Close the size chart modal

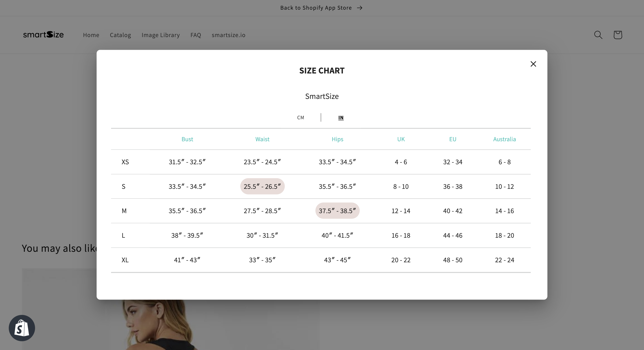(x=533, y=64)
